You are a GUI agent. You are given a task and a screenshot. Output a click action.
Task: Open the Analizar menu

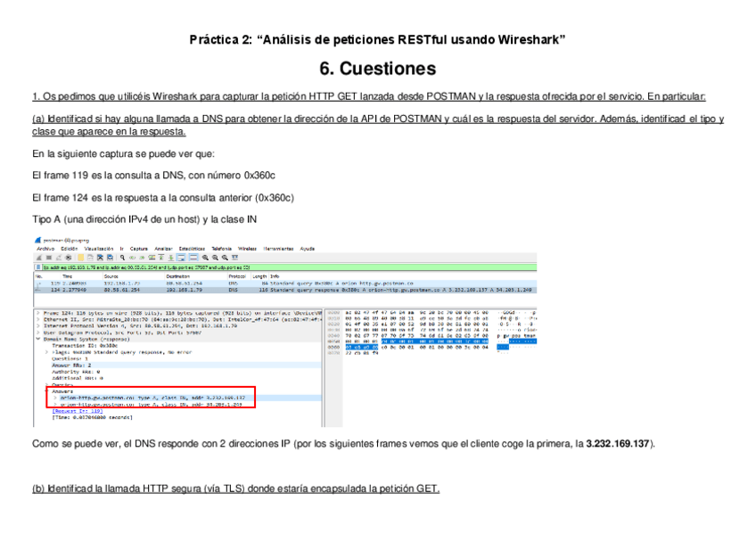coord(163,249)
